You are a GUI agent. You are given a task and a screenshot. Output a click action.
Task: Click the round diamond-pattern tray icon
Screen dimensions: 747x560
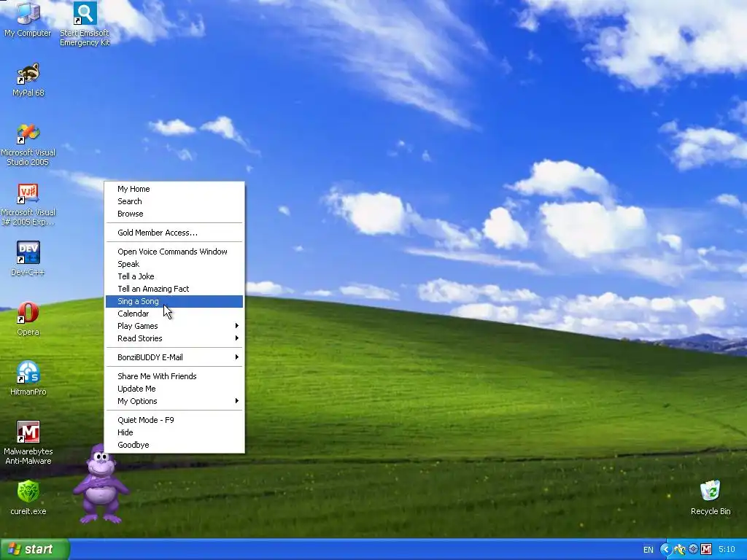coord(693,550)
